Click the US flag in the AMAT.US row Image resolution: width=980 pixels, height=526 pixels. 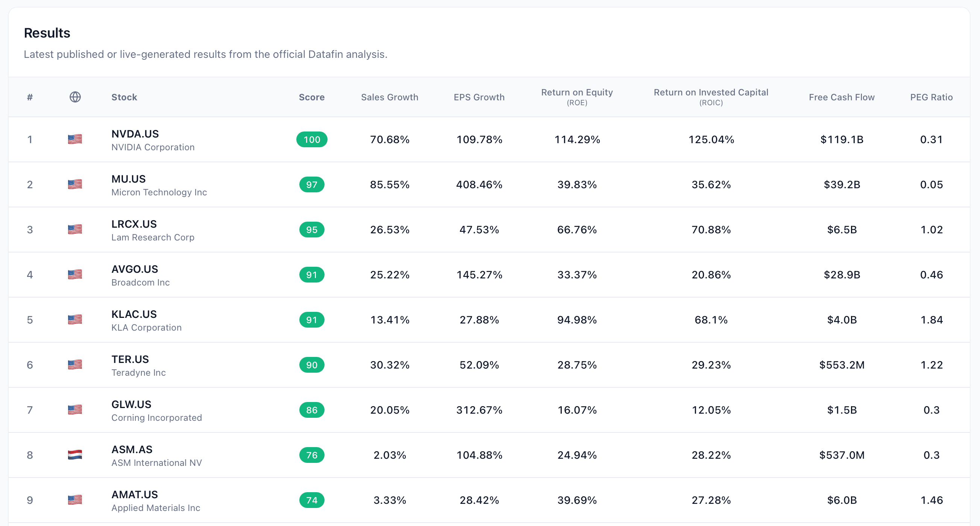point(75,499)
